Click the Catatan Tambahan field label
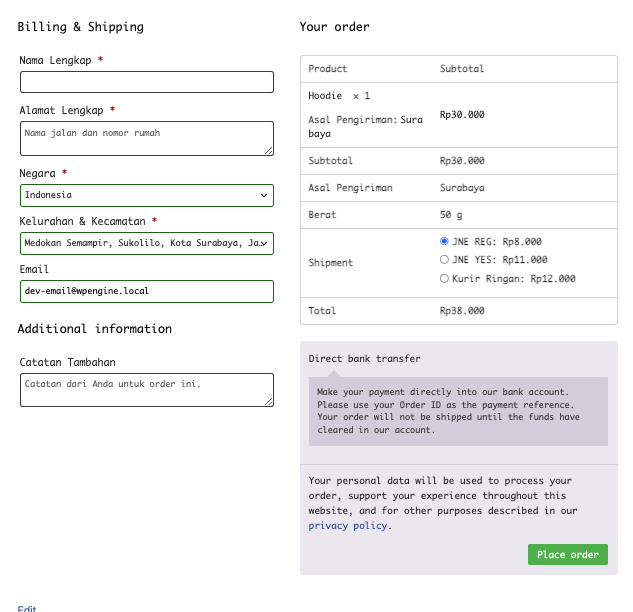Viewport: 633px width, 612px height. pyautogui.click(x=67, y=362)
